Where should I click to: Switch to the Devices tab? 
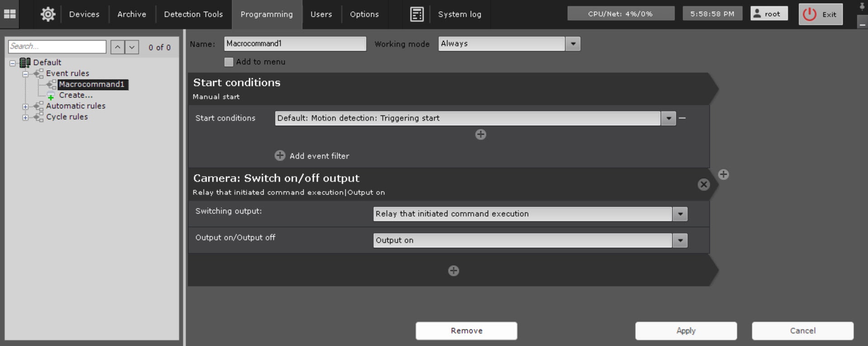coord(84,14)
